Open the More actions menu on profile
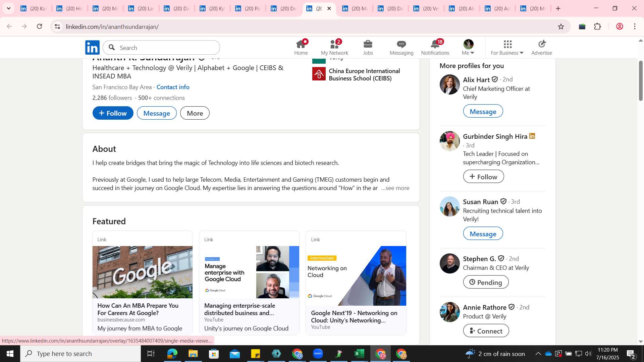 pyautogui.click(x=195, y=113)
